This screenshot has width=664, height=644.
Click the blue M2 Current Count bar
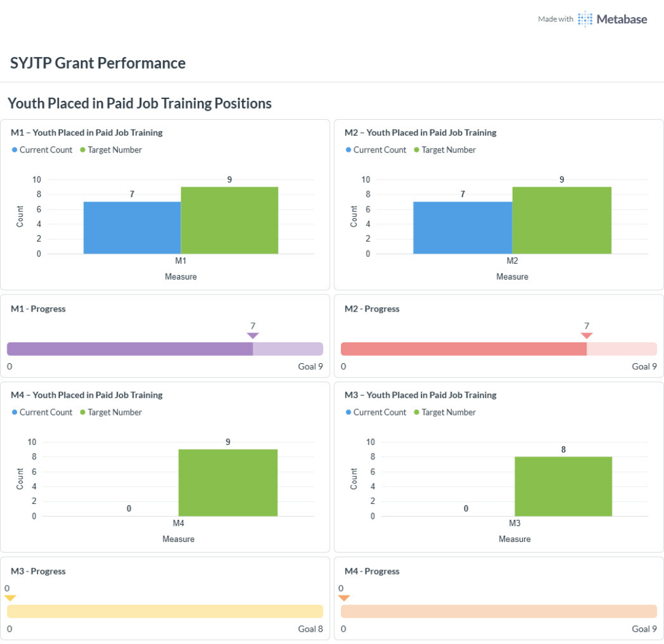pyautogui.click(x=463, y=228)
